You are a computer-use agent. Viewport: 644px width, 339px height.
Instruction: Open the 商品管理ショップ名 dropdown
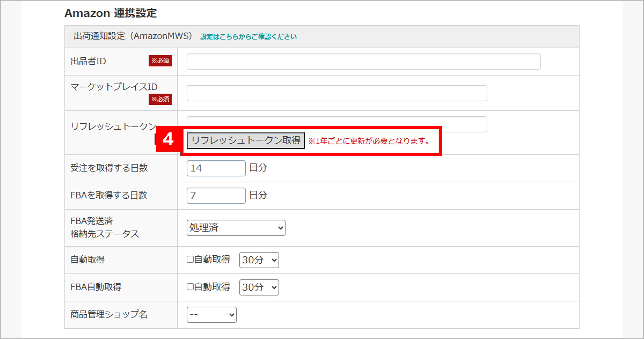coord(212,315)
